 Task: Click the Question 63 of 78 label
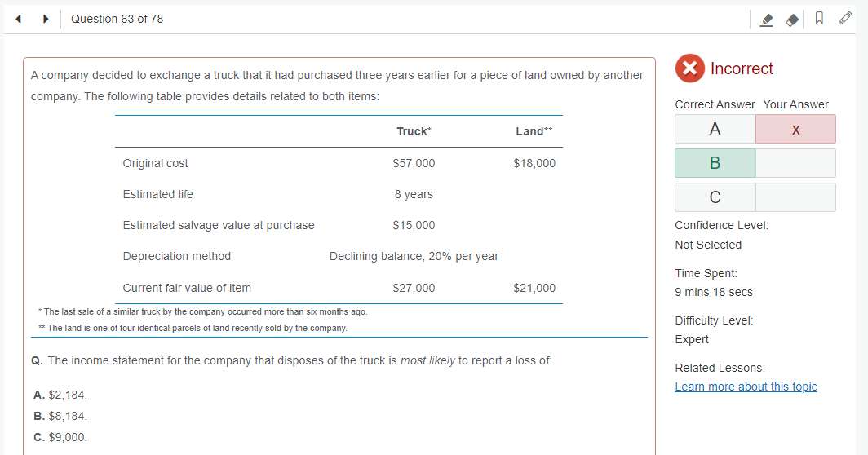pyautogui.click(x=117, y=19)
